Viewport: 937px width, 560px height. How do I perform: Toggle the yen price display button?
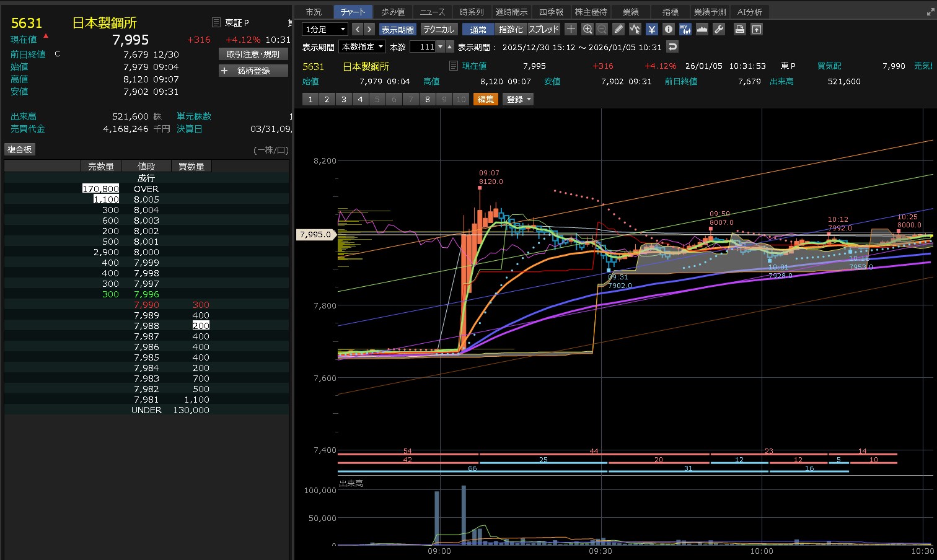[x=652, y=29]
